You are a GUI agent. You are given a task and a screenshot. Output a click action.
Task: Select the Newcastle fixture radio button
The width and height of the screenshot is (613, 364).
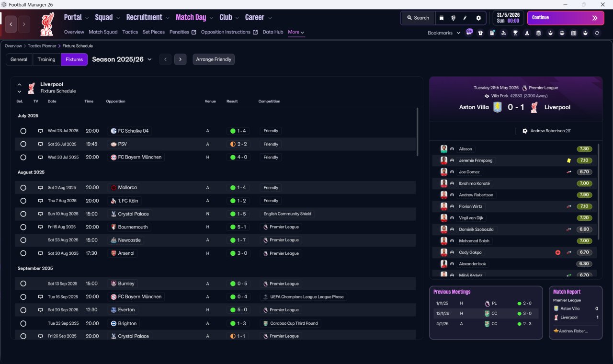[x=23, y=240]
